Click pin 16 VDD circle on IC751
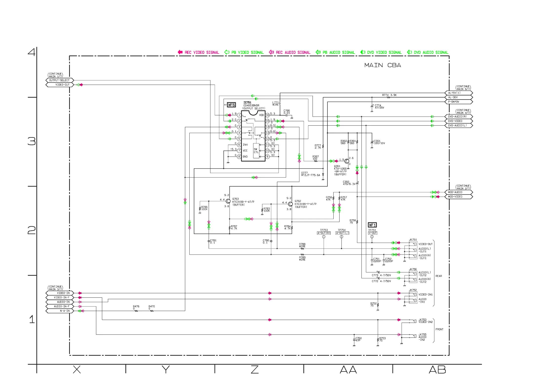This screenshot has width=560, height=392. pyautogui.click(x=267, y=115)
